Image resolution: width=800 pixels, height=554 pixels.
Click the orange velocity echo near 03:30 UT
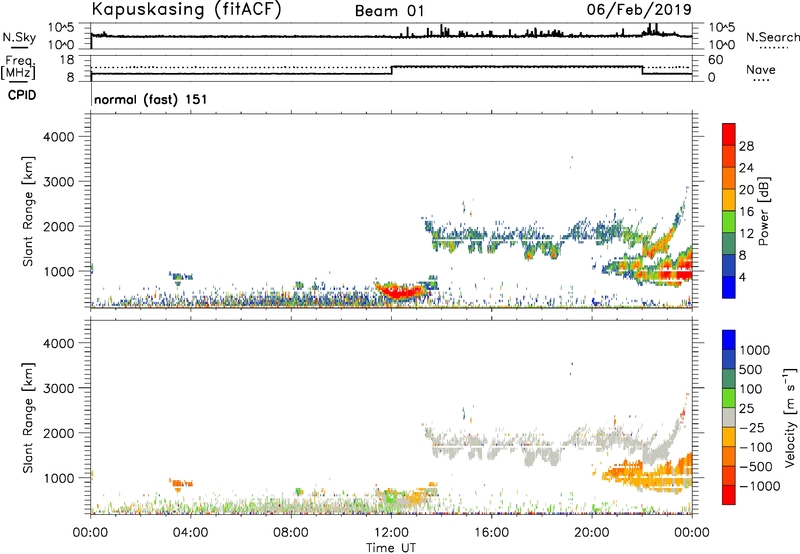pos(180,483)
